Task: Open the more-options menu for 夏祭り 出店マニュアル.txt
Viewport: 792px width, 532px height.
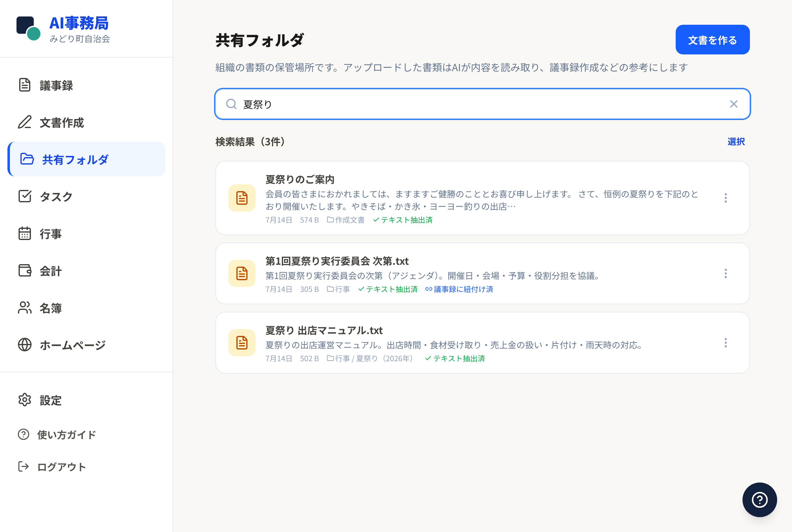Action: (x=725, y=343)
